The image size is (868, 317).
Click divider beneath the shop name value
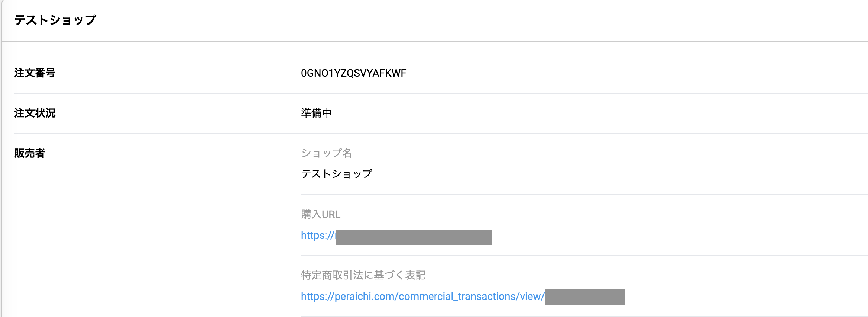click(584, 194)
